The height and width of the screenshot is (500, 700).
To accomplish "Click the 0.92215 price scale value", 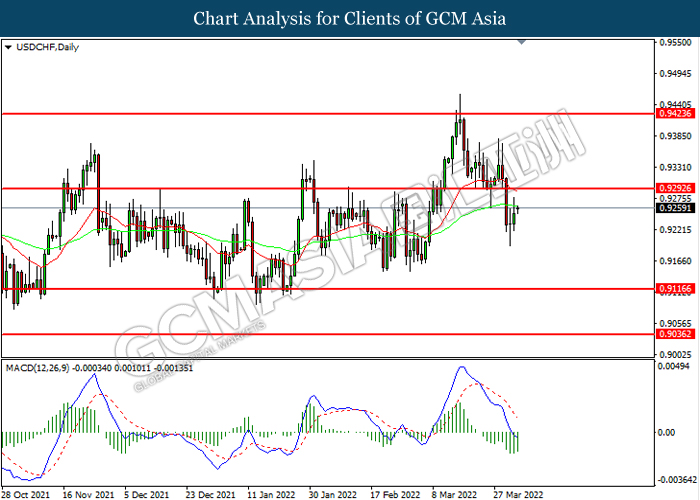I will [x=676, y=230].
